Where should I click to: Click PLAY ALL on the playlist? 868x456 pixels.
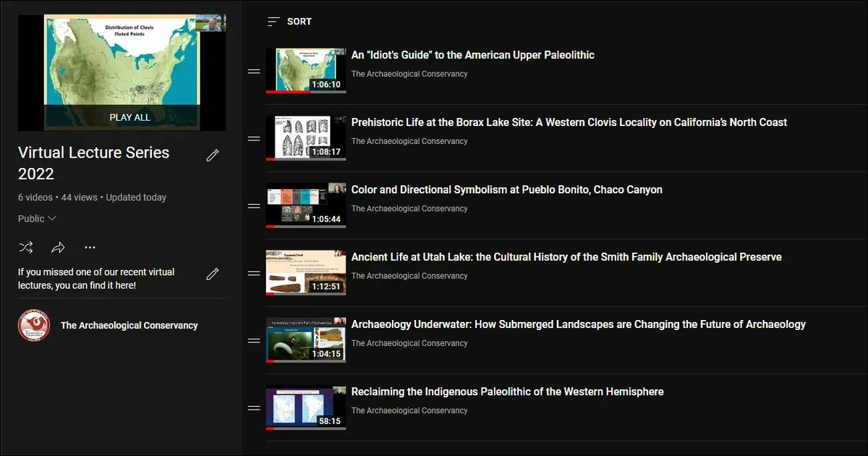(x=130, y=117)
